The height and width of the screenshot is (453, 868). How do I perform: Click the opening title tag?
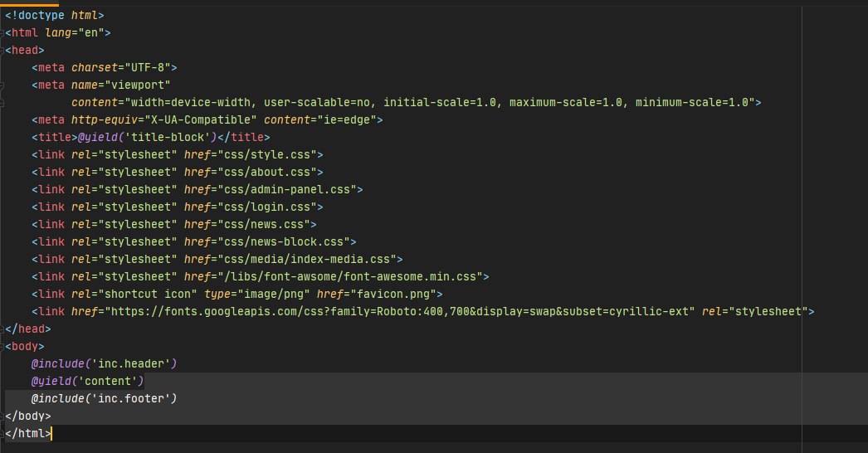pos(55,138)
